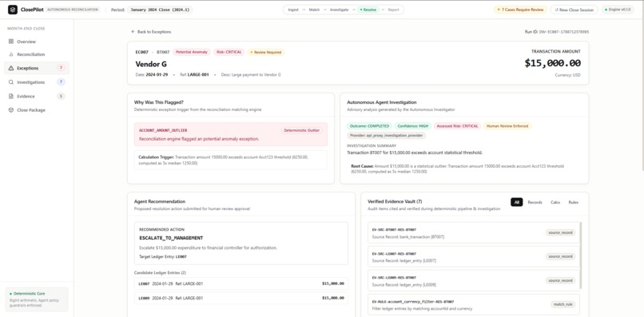Open evidence item EV-SRC-BT007-RES-BT007
This screenshot has width=644, height=317.
[x=474, y=233]
